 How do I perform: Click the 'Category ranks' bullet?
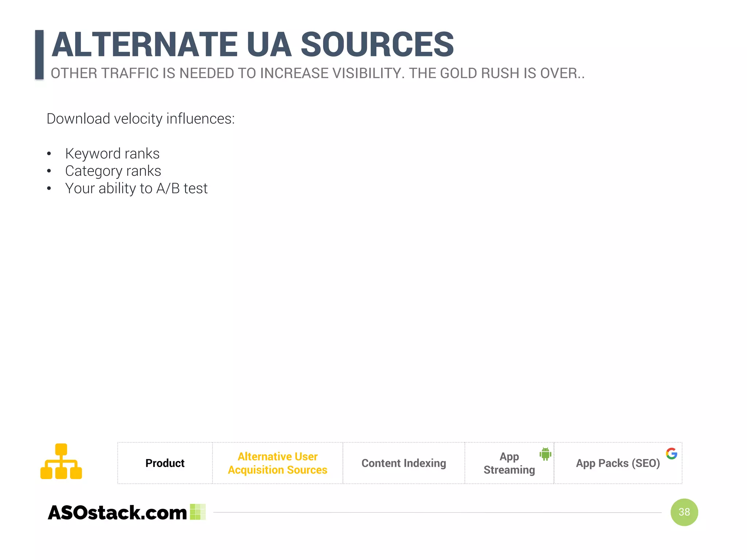[x=113, y=171]
